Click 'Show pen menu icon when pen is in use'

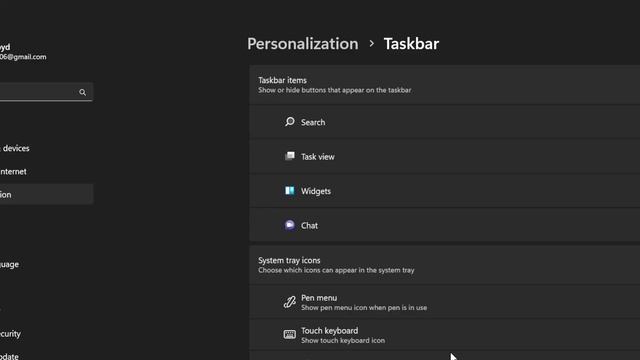point(364,308)
